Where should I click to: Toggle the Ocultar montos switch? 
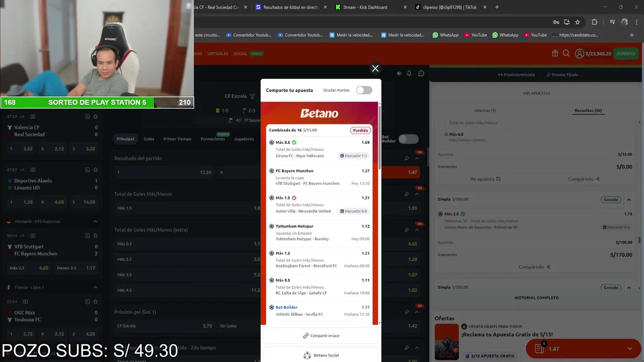coord(364,90)
